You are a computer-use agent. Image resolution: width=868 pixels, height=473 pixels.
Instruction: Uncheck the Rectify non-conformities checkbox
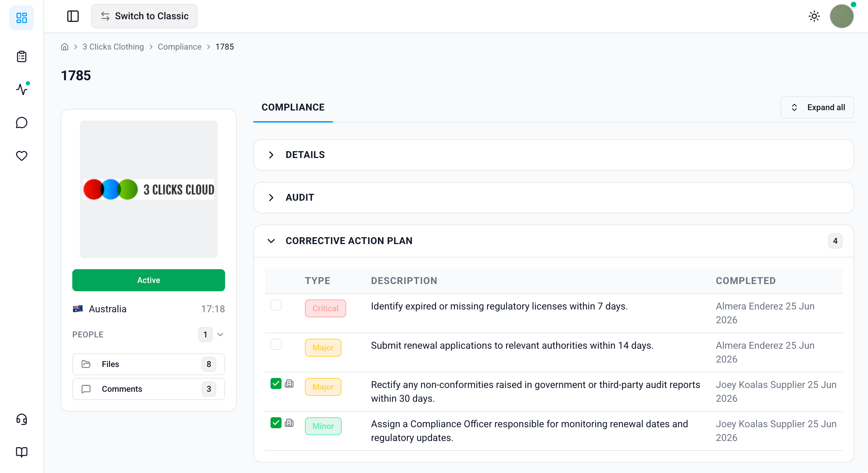pos(276,383)
